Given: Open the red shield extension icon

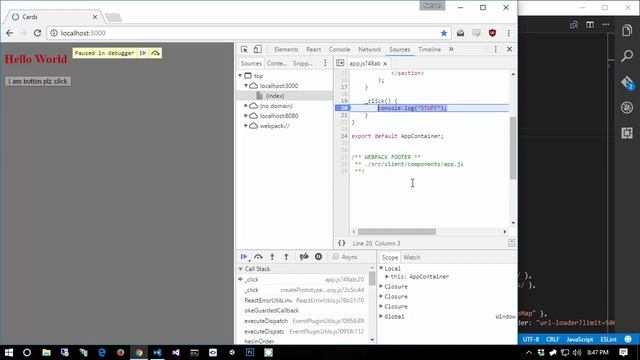Looking at the screenshot, I should 492,33.
